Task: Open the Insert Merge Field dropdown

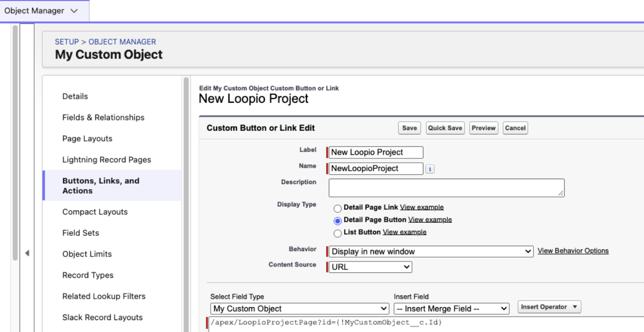Action: point(452,309)
